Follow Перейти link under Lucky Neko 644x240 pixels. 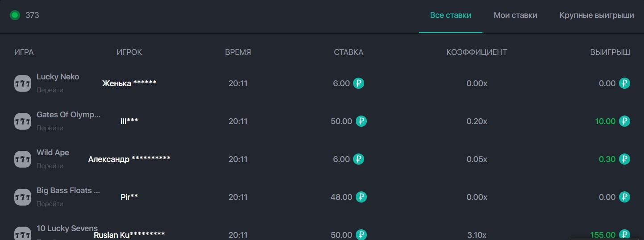click(x=50, y=90)
